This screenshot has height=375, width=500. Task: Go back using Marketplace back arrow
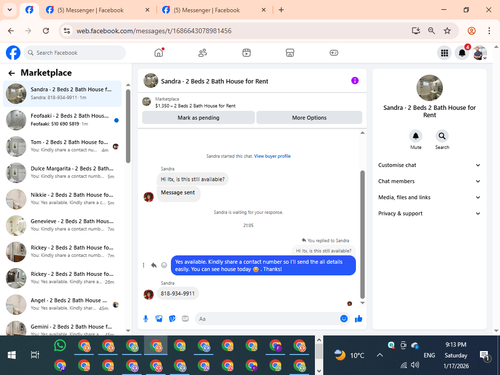pyautogui.click(x=12, y=73)
